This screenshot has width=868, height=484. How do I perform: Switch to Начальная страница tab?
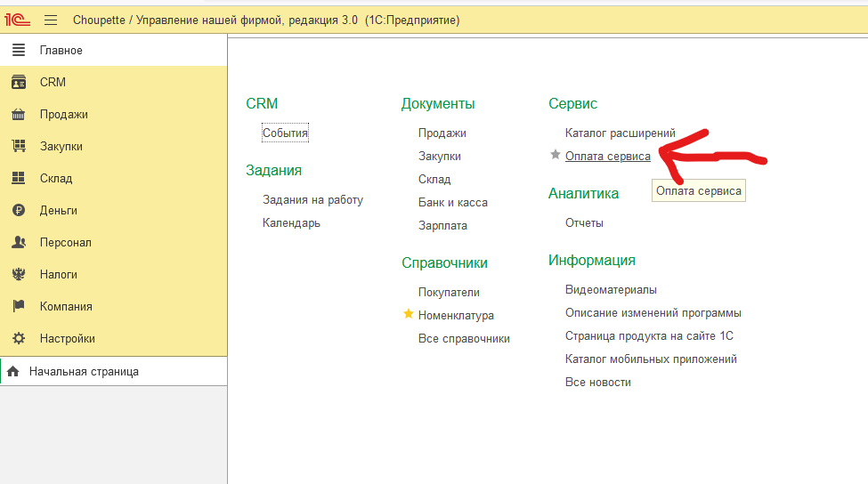coord(83,371)
